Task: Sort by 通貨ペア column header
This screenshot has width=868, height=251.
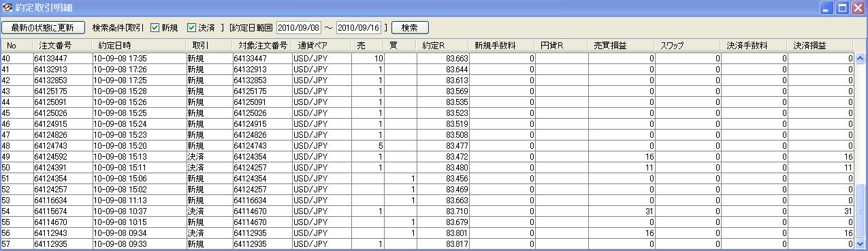Action: point(321,46)
